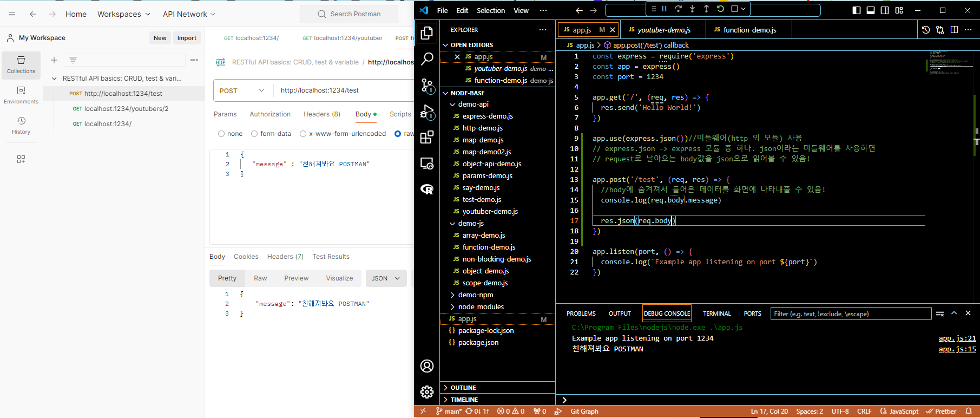Viewport: 980px width, 418px height.
Task: Open the Accounts icon in VS Code
Action: coord(427,366)
